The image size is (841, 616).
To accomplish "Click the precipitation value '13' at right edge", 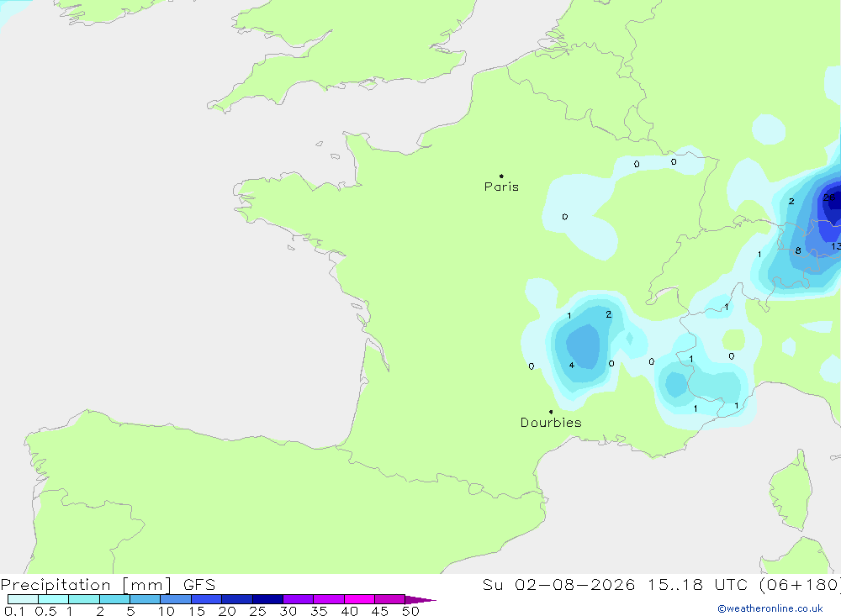I will 836,246.
